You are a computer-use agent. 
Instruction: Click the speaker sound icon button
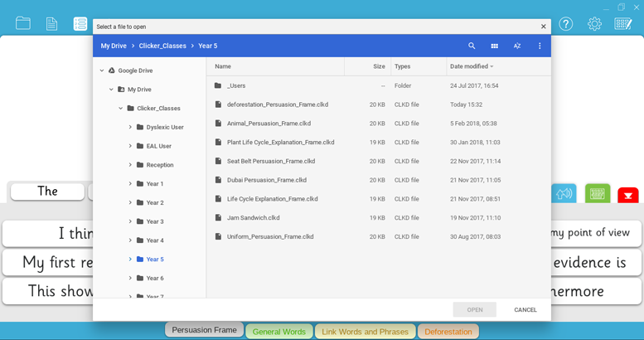564,193
